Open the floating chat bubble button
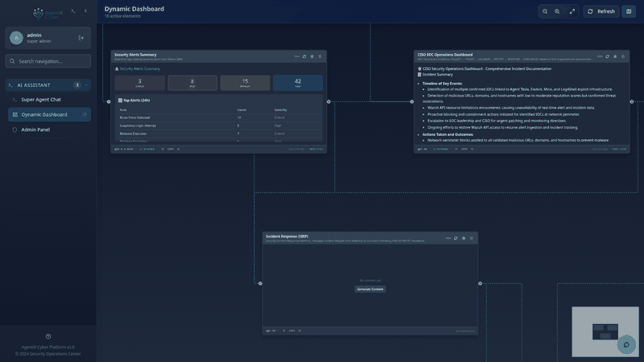This screenshot has height=362, width=644. 626,345
